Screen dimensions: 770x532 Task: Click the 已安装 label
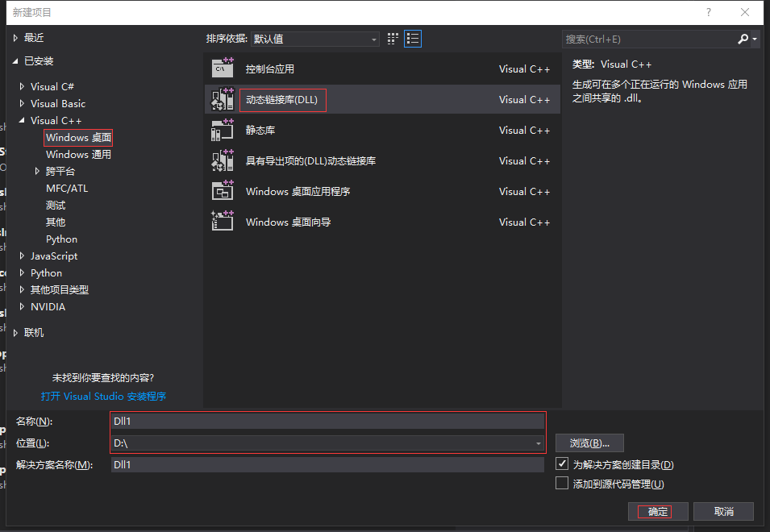click(39, 60)
